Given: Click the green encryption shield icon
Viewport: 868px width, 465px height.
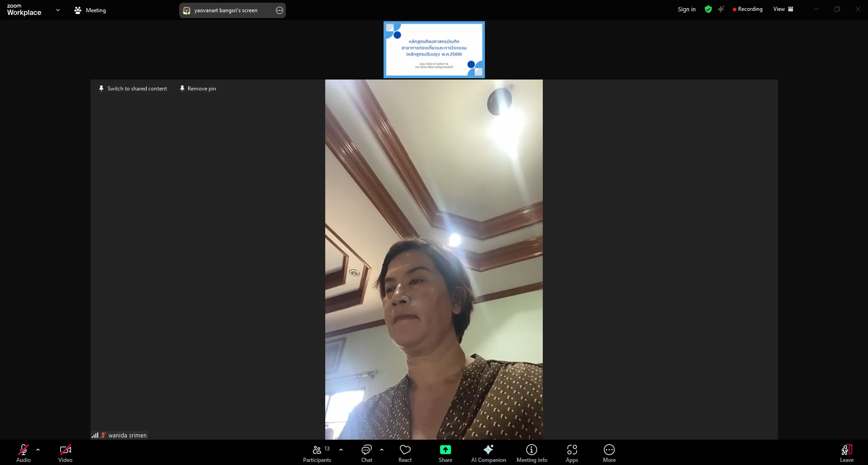Looking at the screenshot, I should tap(708, 9).
